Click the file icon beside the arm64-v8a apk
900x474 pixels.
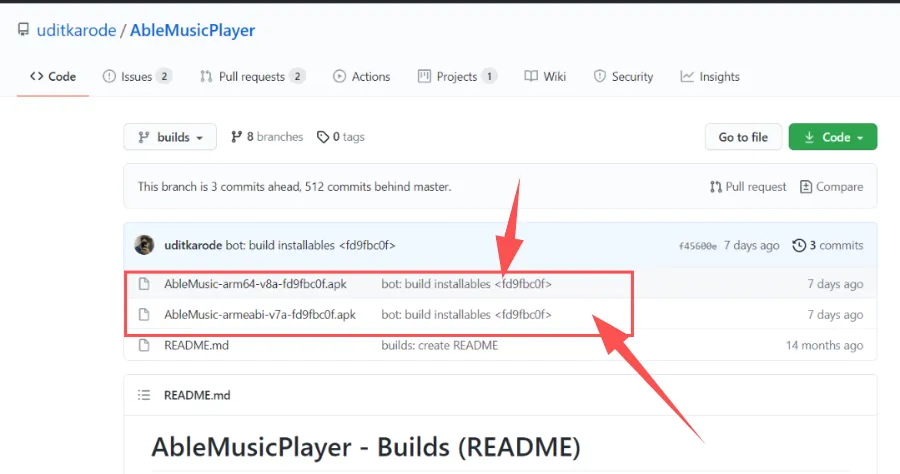[144, 283]
